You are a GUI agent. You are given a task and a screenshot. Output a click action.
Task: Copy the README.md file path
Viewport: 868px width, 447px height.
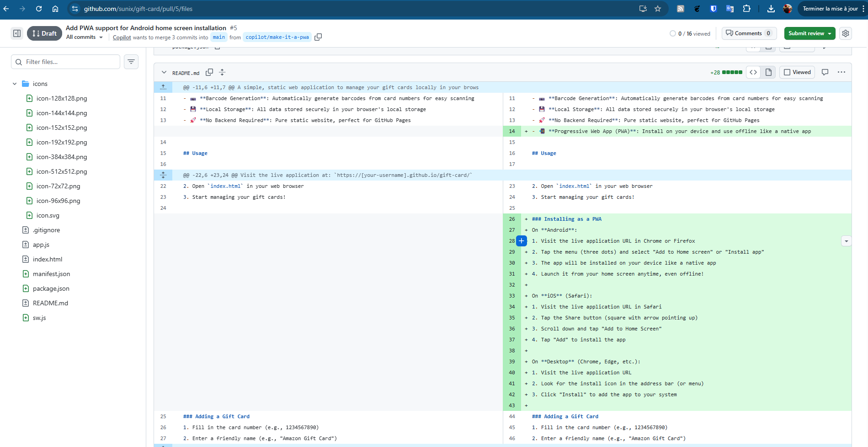pos(209,72)
